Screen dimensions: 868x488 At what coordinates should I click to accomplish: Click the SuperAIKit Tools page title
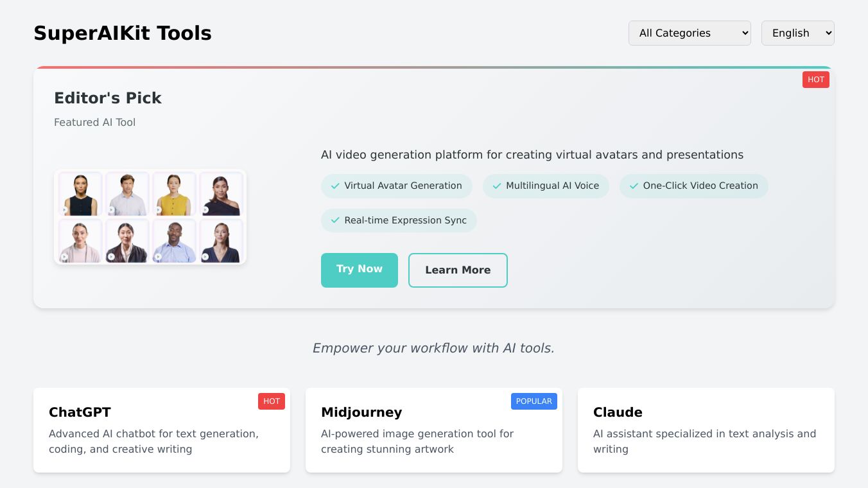click(x=123, y=33)
